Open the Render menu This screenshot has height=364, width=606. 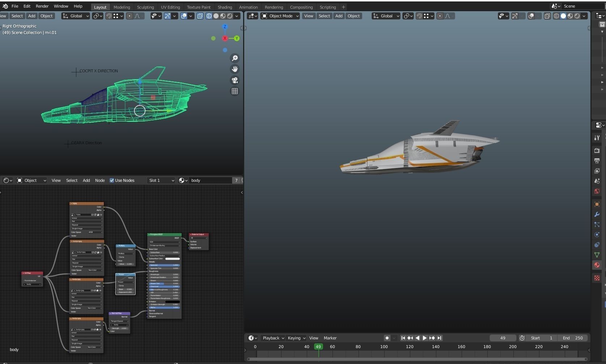coord(42,6)
